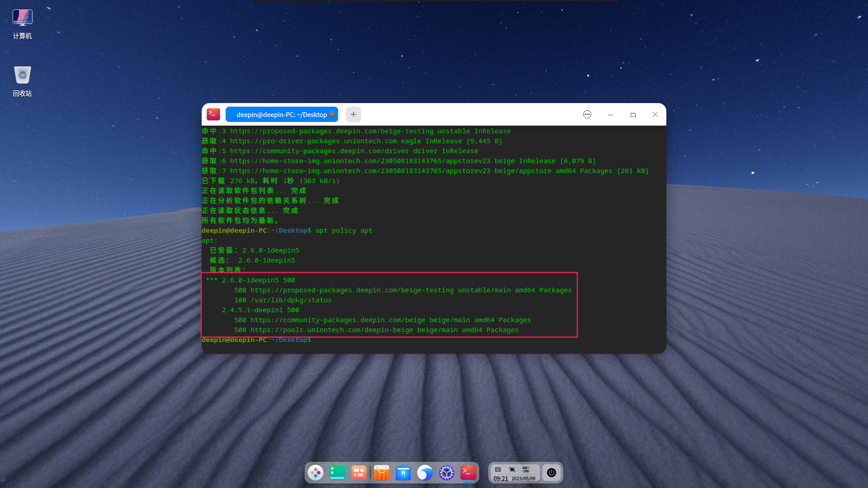
Task: Open the Control Center gear icon
Action: [x=447, y=473]
